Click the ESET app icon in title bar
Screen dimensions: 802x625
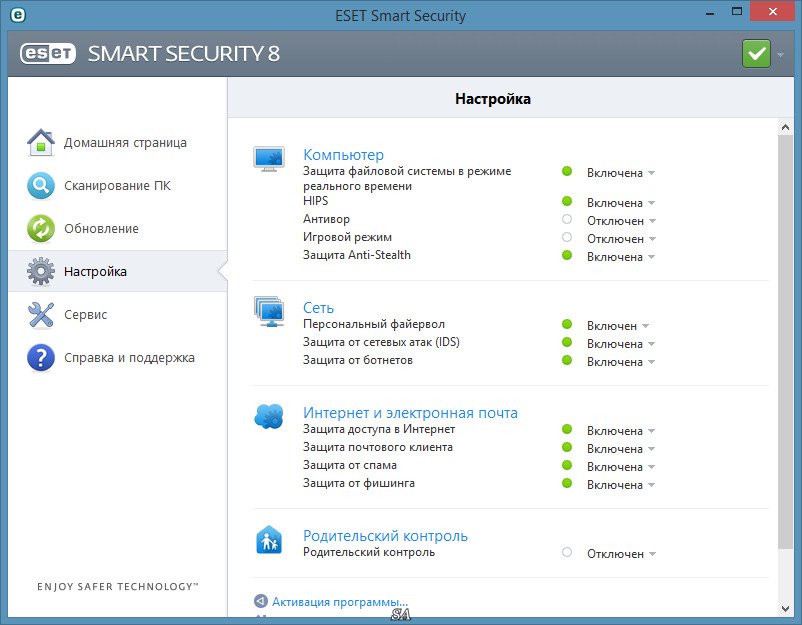click(x=17, y=15)
